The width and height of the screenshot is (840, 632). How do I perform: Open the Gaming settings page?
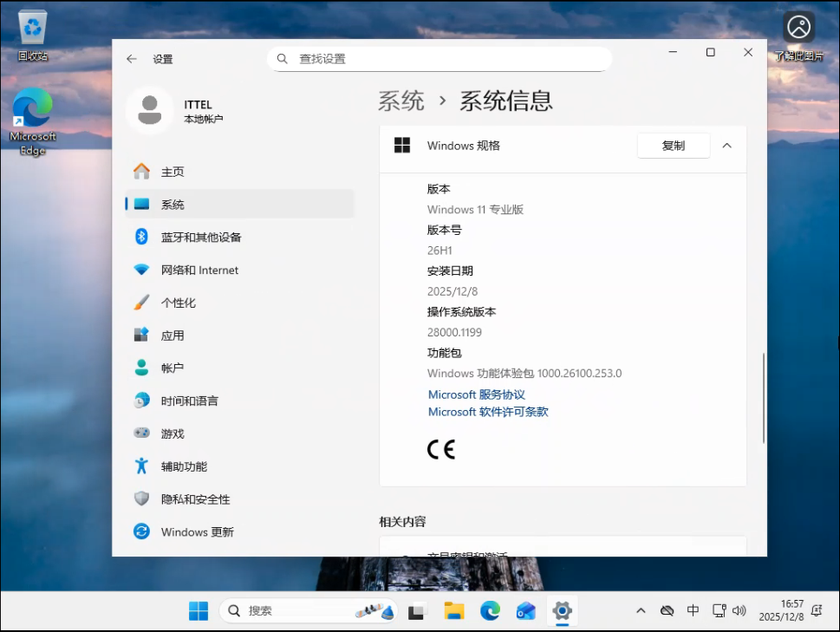173,433
